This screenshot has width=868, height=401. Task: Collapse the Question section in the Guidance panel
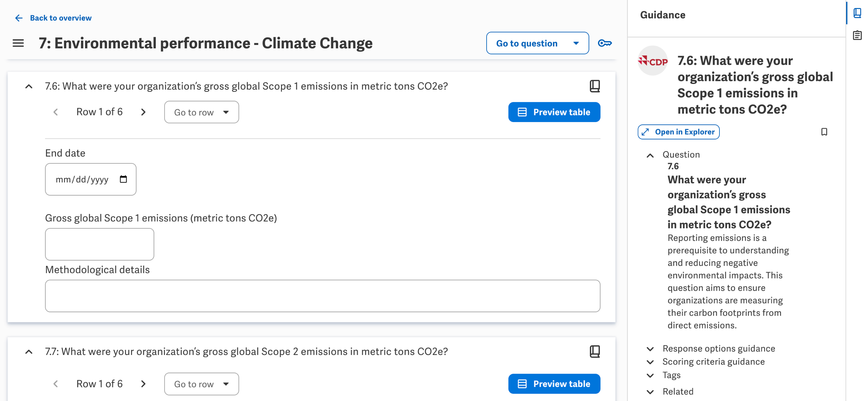tap(650, 155)
